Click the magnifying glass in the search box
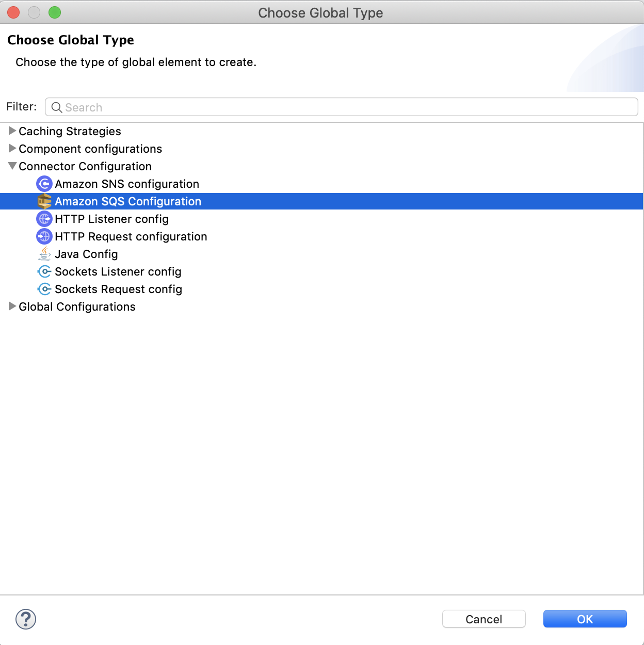 (57, 107)
